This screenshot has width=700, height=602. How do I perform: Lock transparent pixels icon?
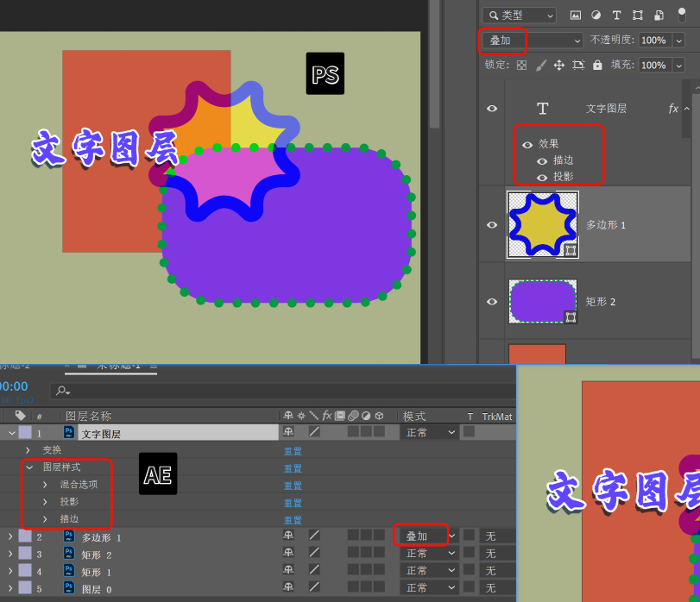(x=521, y=66)
